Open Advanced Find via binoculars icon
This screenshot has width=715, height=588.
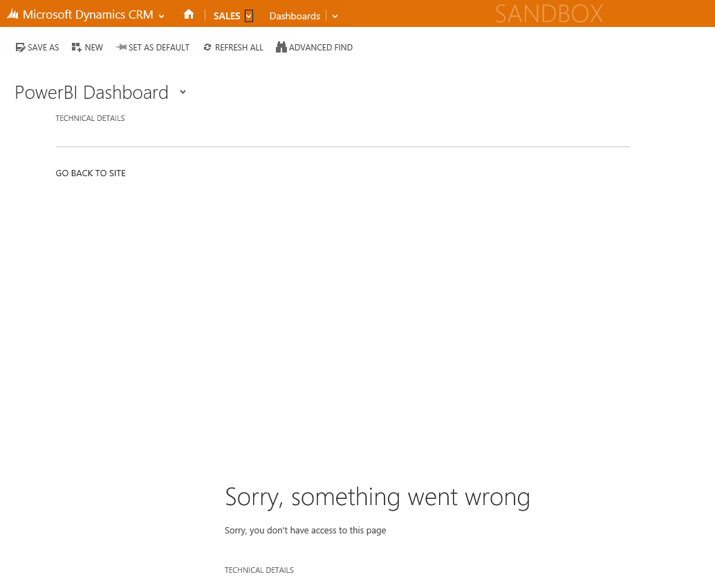point(281,48)
